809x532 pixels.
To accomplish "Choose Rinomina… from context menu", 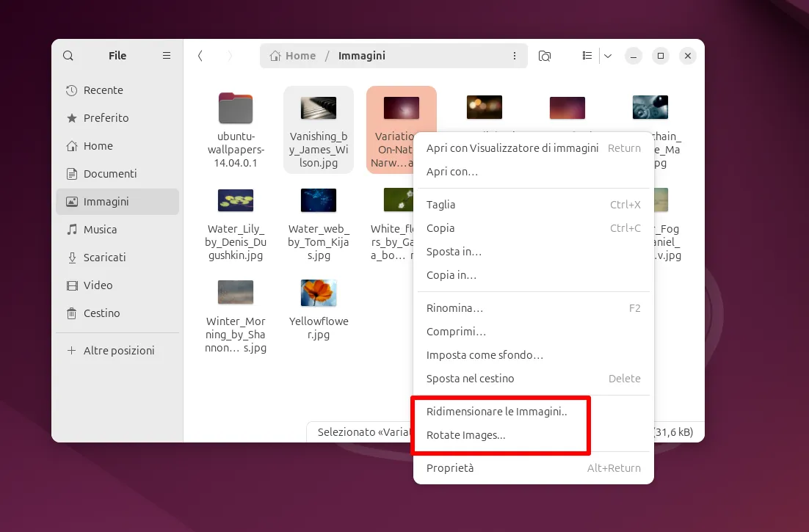I will coord(534,308).
